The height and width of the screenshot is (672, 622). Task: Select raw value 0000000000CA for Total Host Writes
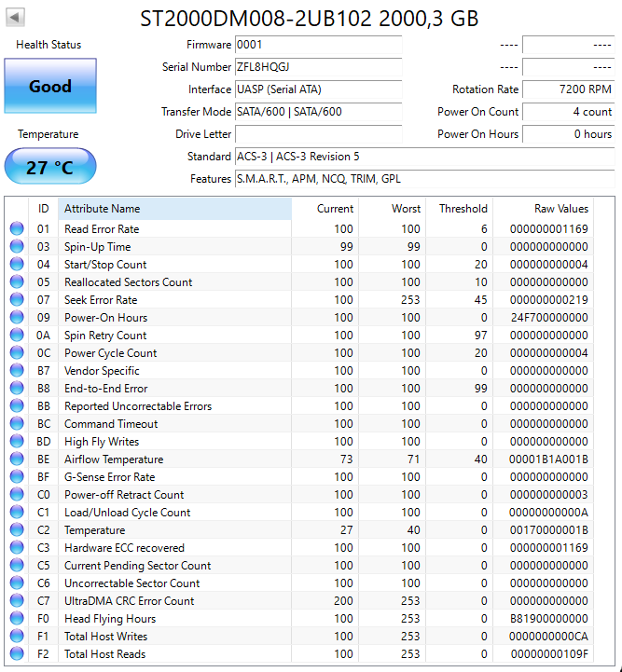pyautogui.click(x=548, y=637)
